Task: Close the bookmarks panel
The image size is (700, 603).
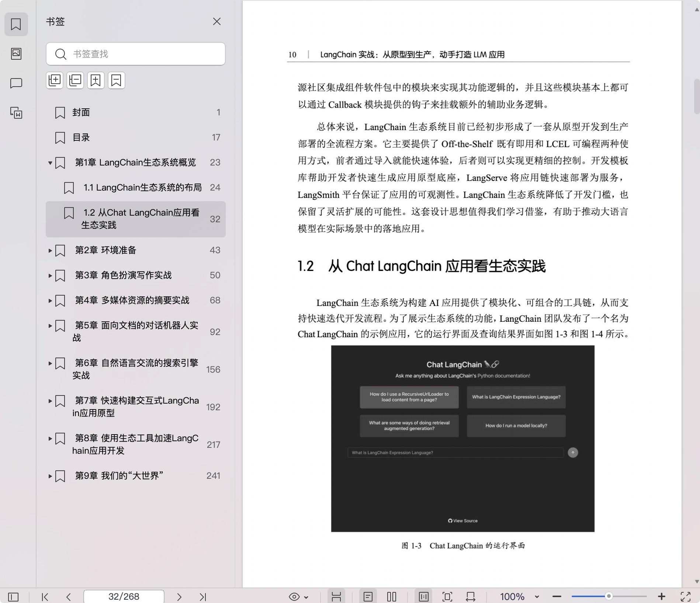Action: [x=216, y=22]
